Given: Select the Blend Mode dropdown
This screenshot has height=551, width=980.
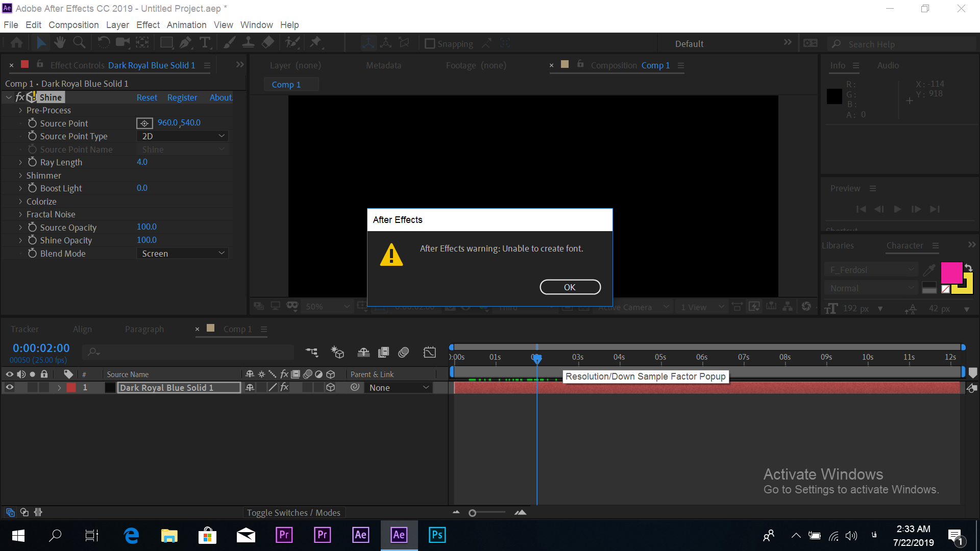Looking at the screenshot, I should click(182, 254).
